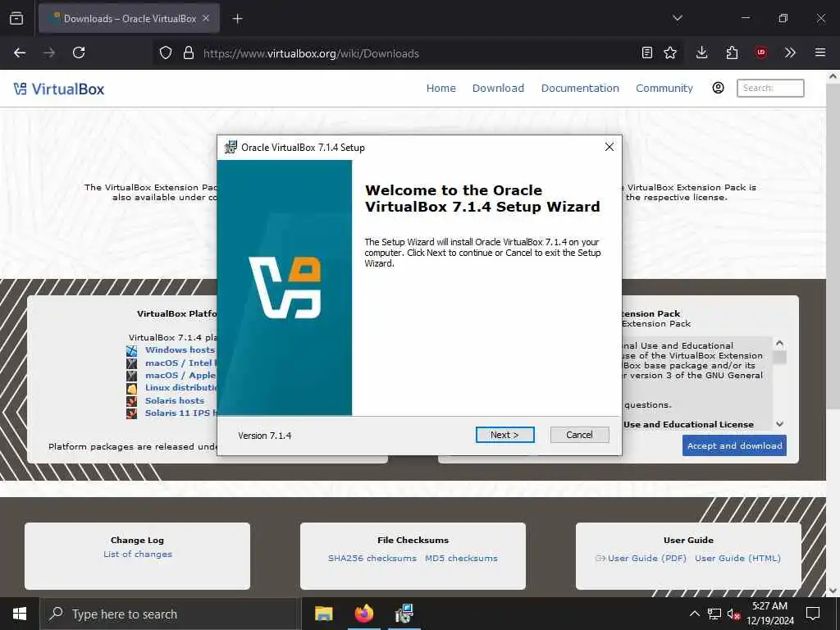Click the Firefox back arrow

pos(20,53)
